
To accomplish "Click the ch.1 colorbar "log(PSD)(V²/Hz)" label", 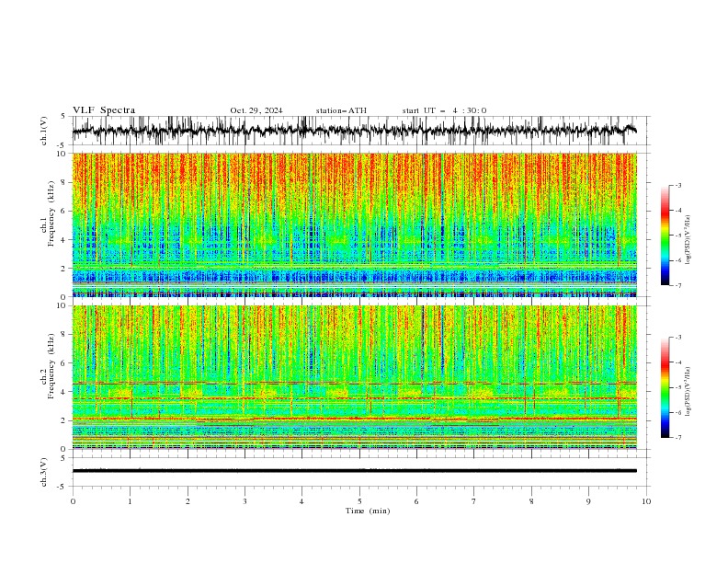I will pos(688,240).
